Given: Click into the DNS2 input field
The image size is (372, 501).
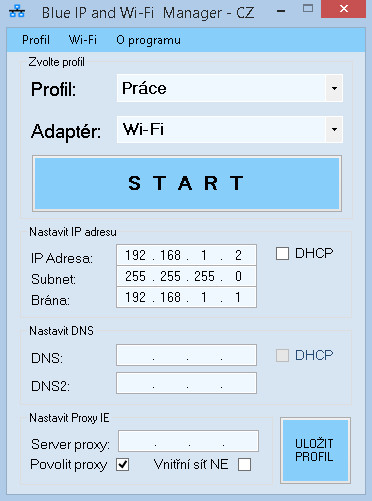Looking at the screenshot, I should (x=186, y=383).
